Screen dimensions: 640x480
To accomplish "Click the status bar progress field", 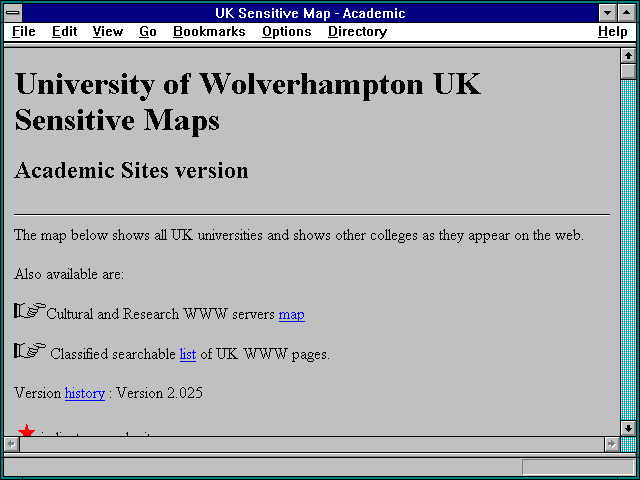I will point(578,467).
